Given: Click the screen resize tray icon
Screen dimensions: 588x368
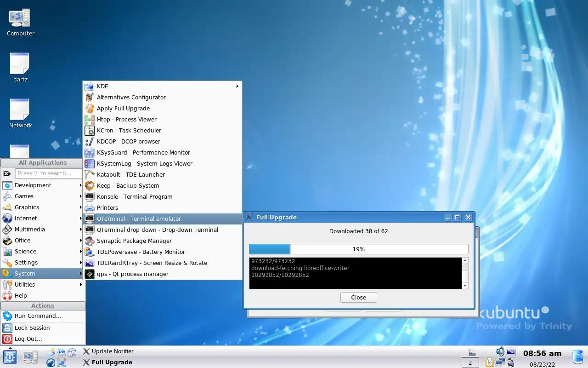Looking at the screenshot, I should (x=511, y=352).
